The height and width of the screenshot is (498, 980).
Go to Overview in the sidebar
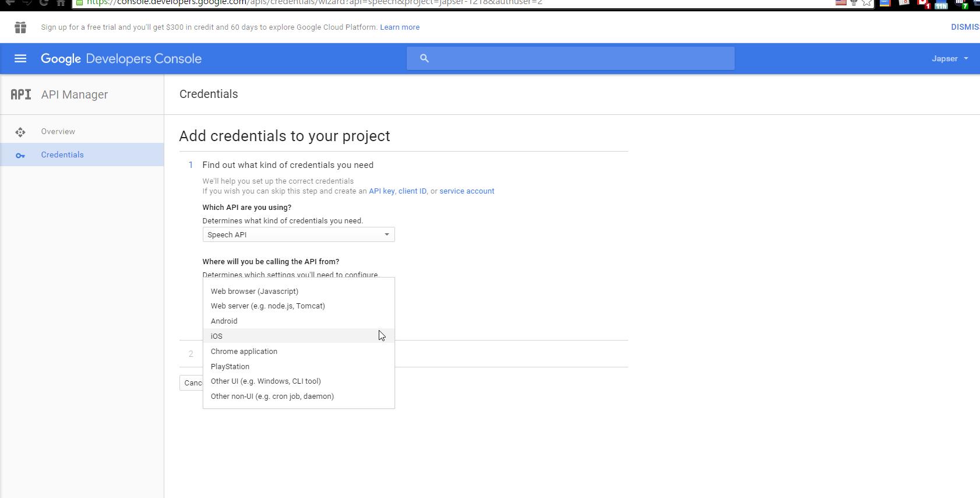pyautogui.click(x=82, y=131)
